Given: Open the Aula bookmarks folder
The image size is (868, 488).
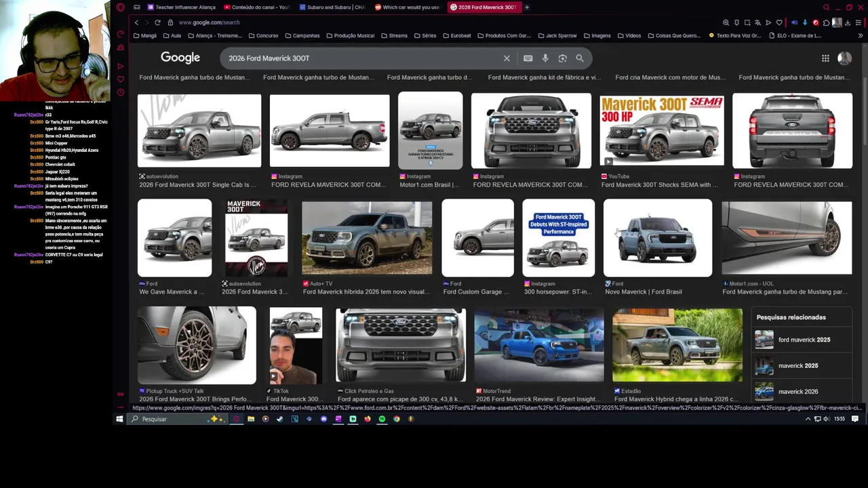Looking at the screenshot, I should pos(172,35).
